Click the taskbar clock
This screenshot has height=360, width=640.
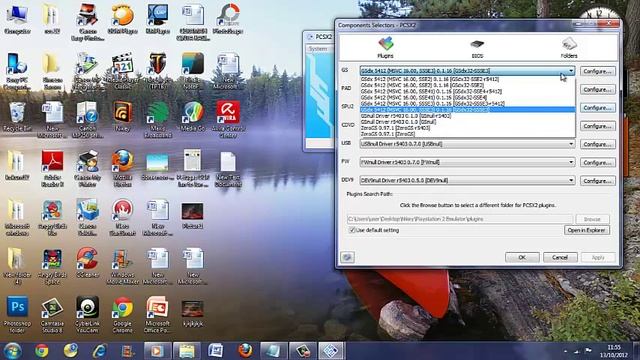614,351
